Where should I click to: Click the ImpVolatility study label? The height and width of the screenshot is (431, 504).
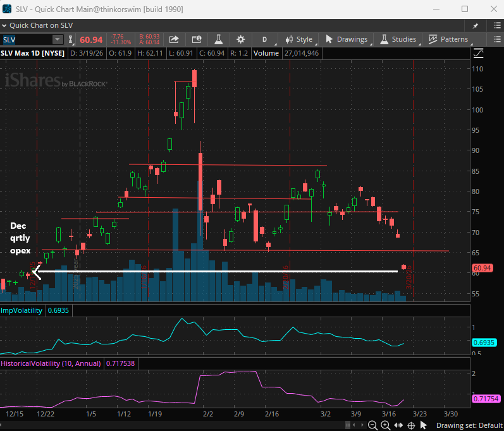[22, 310]
